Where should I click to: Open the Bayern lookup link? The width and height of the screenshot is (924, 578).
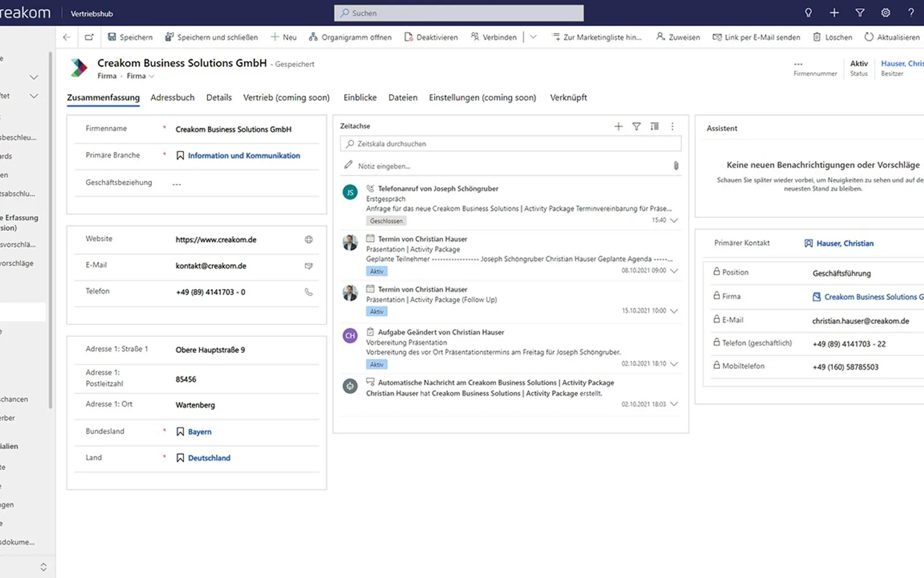[x=200, y=432]
